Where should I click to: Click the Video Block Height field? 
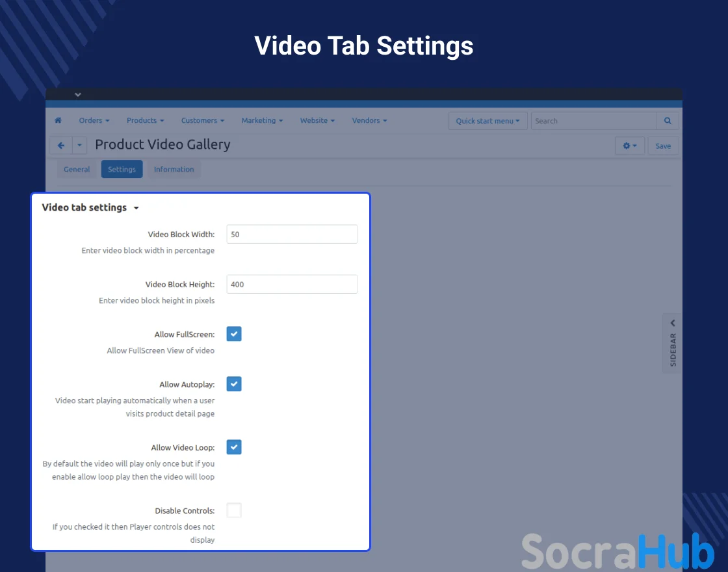tap(292, 284)
